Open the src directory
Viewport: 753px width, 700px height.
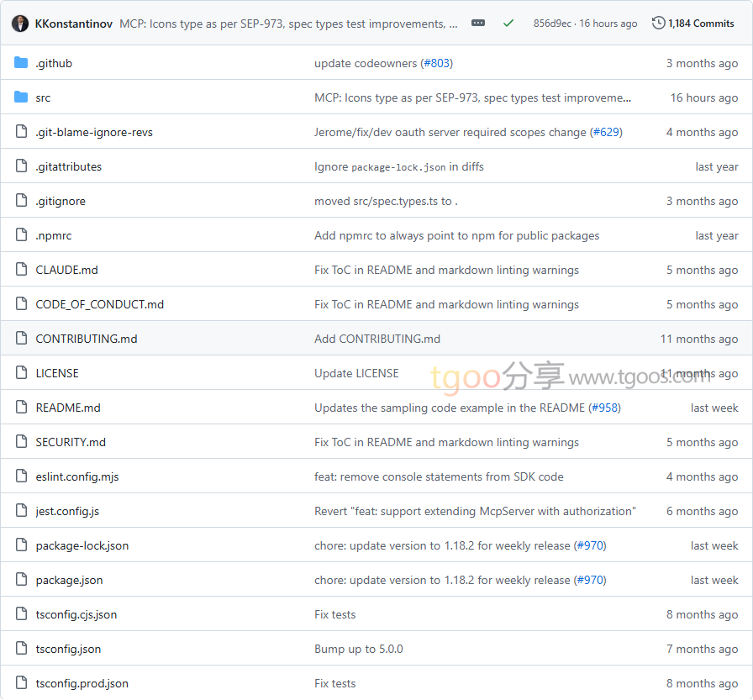[x=43, y=97]
